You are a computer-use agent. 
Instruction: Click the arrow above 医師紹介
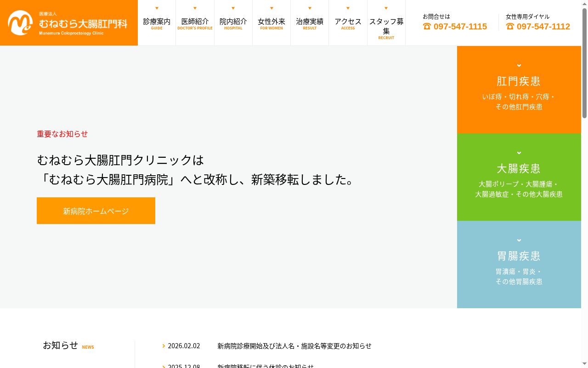tap(195, 8)
